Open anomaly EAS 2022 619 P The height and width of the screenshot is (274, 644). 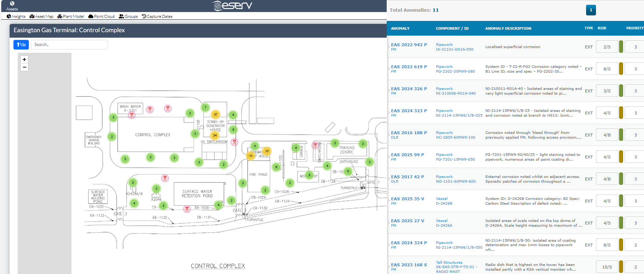409,67
